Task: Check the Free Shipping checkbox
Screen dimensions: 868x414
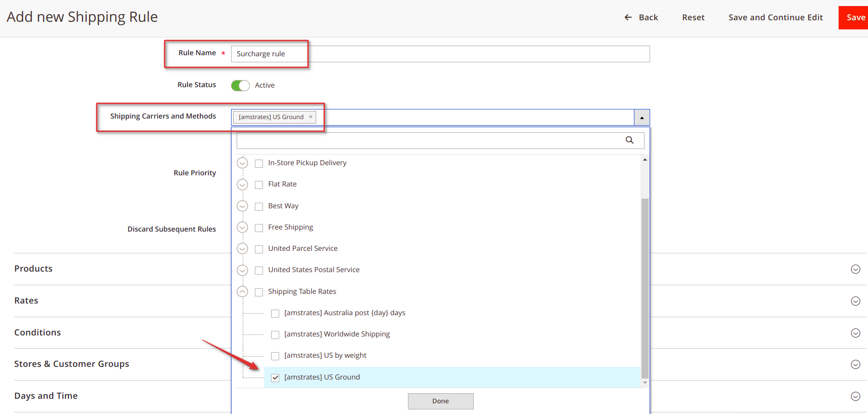Action: tap(259, 228)
